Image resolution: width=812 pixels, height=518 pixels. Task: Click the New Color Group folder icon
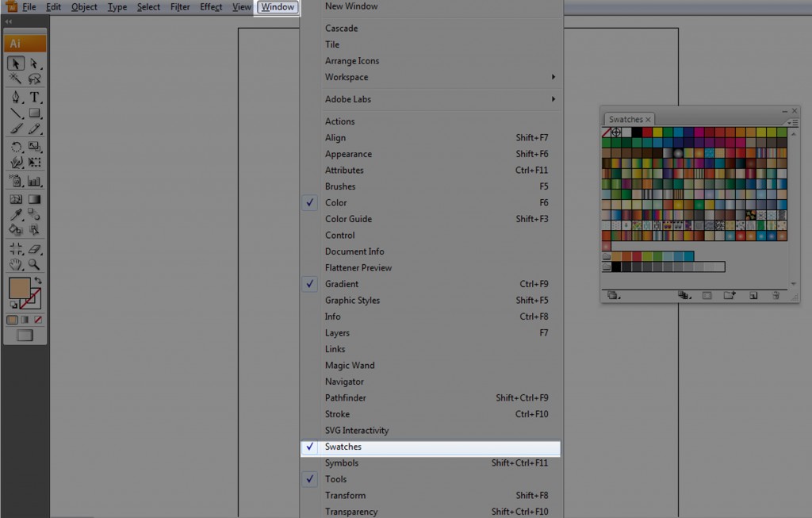[730, 295]
